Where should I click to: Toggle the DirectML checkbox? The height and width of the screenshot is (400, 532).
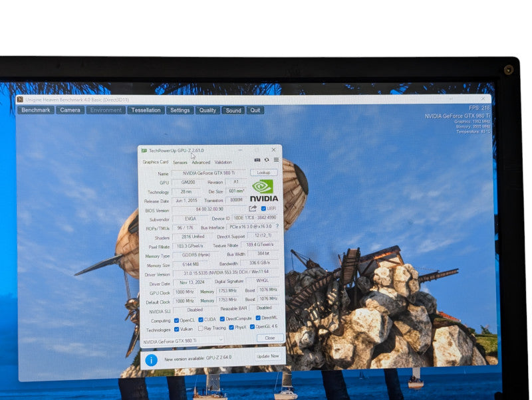pyautogui.click(x=258, y=318)
